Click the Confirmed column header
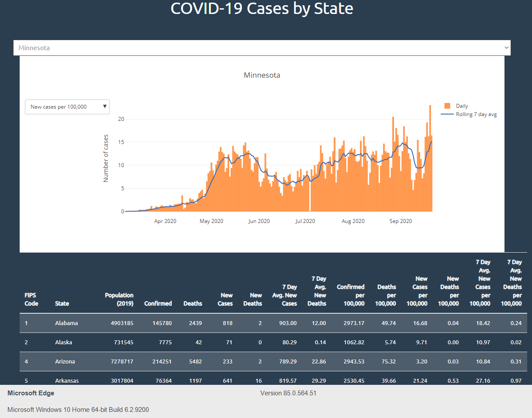532x418 pixels. (158, 304)
